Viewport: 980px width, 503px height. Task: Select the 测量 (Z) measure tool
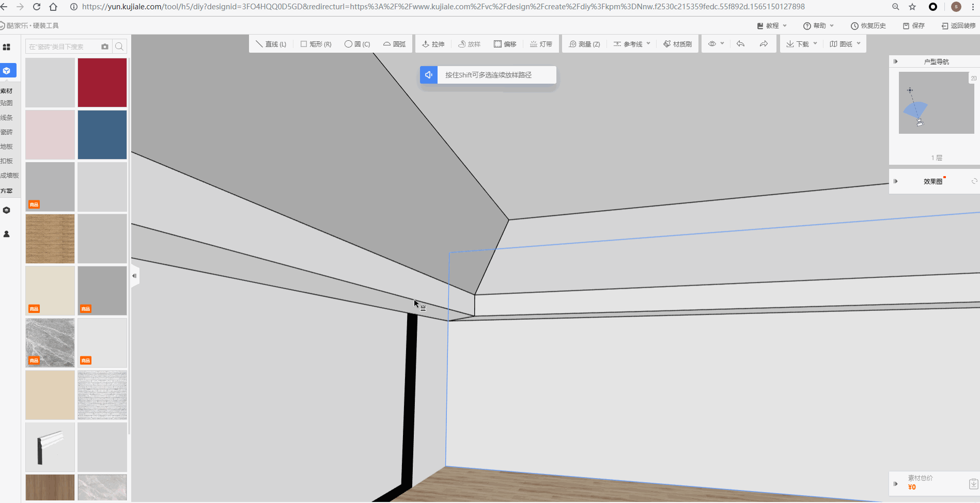click(584, 44)
